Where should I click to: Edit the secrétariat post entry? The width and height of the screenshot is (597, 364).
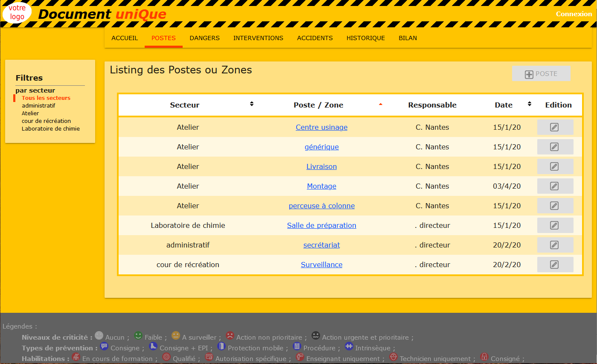tap(554, 245)
